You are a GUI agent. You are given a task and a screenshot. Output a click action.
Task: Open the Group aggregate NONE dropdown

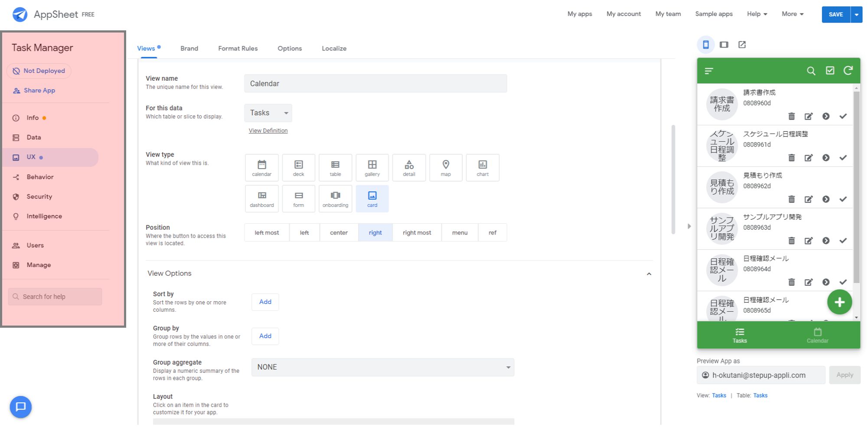coord(382,367)
